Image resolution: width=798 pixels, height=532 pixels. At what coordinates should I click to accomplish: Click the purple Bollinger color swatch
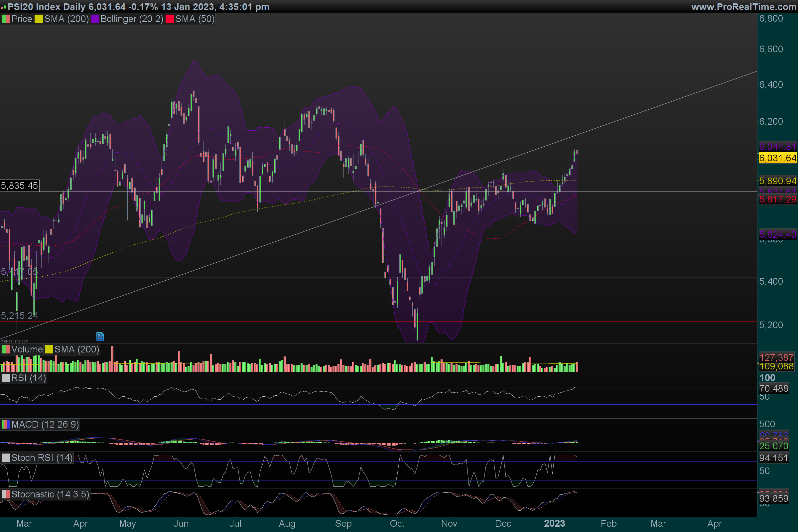coord(95,19)
